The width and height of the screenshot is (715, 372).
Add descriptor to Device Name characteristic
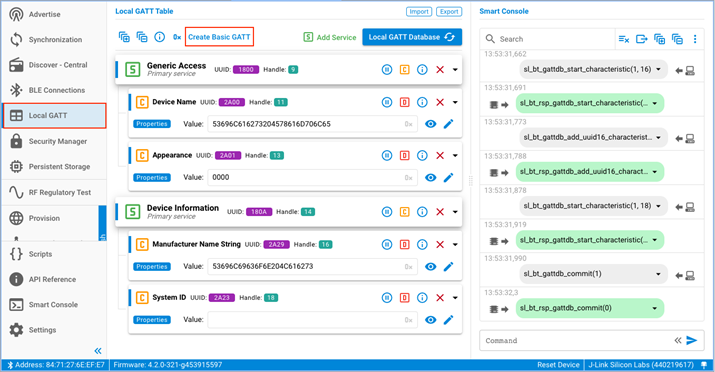pos(404,103)
